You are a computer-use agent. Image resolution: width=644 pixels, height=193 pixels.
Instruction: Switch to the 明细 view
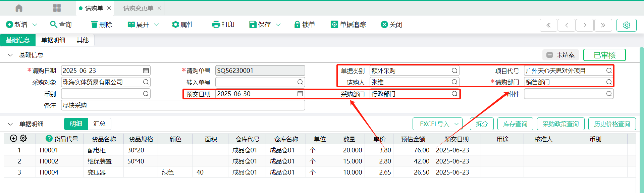coord(76,124)
